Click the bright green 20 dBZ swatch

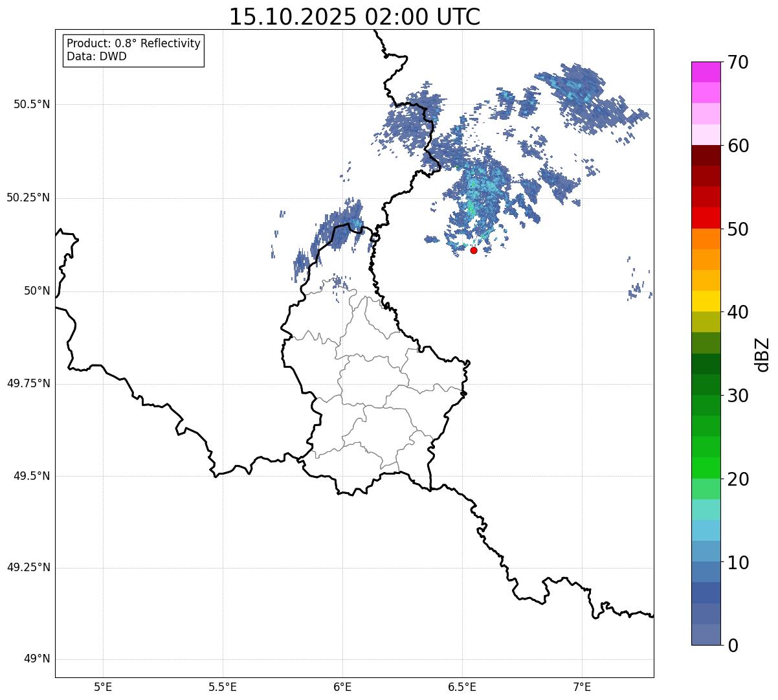706,468
